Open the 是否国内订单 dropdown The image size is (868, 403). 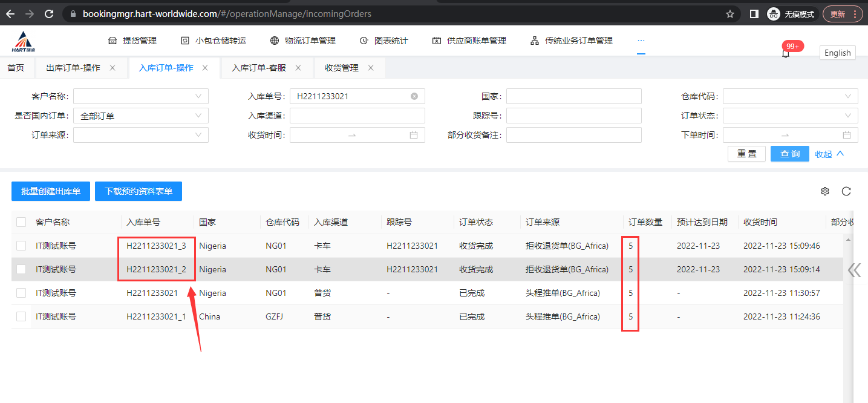[141, 116]
